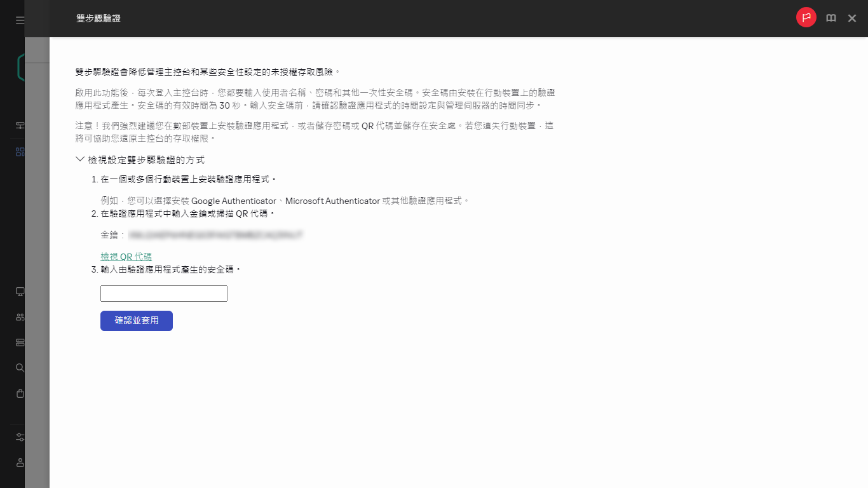This screenshot has height=488, width=868.
Task: Open the operations/pipeline icon near sidebar bottom
Action: pos(20,437)
